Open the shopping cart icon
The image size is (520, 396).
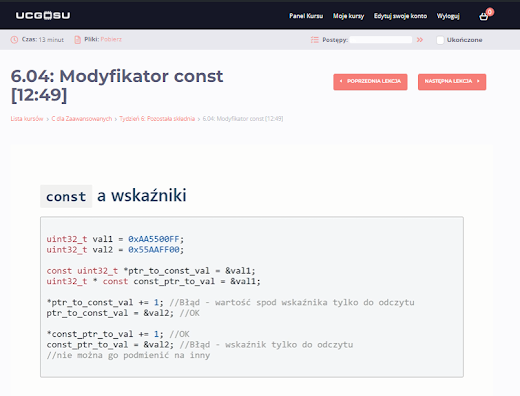coord(483,16)
